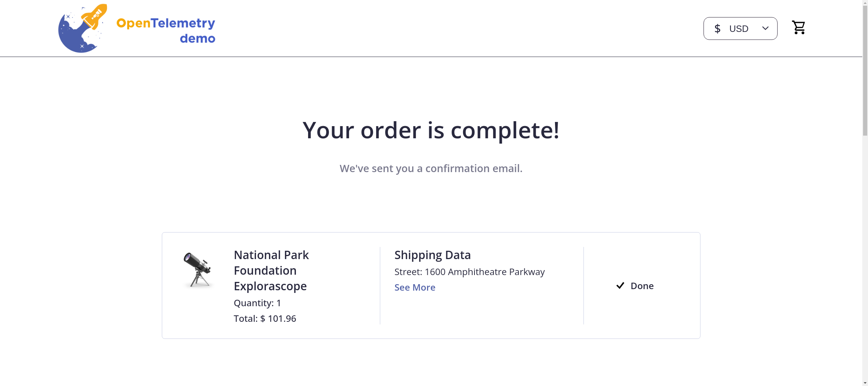The height and width of the screenshot is (386, 868).
Task: Expand the currency selector chevron arrow
Action: click(x=765, y=28)
